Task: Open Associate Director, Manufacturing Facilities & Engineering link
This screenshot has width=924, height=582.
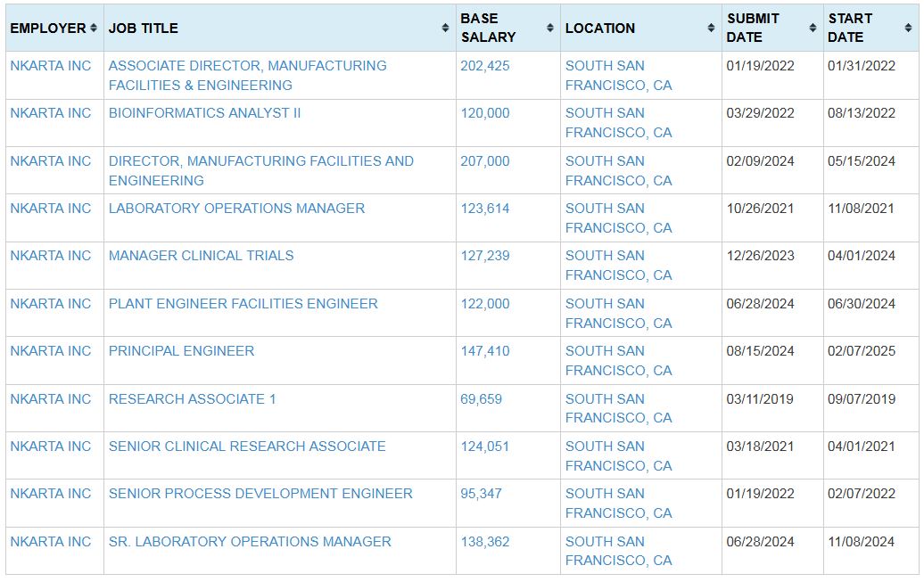Action: point(248,76)
